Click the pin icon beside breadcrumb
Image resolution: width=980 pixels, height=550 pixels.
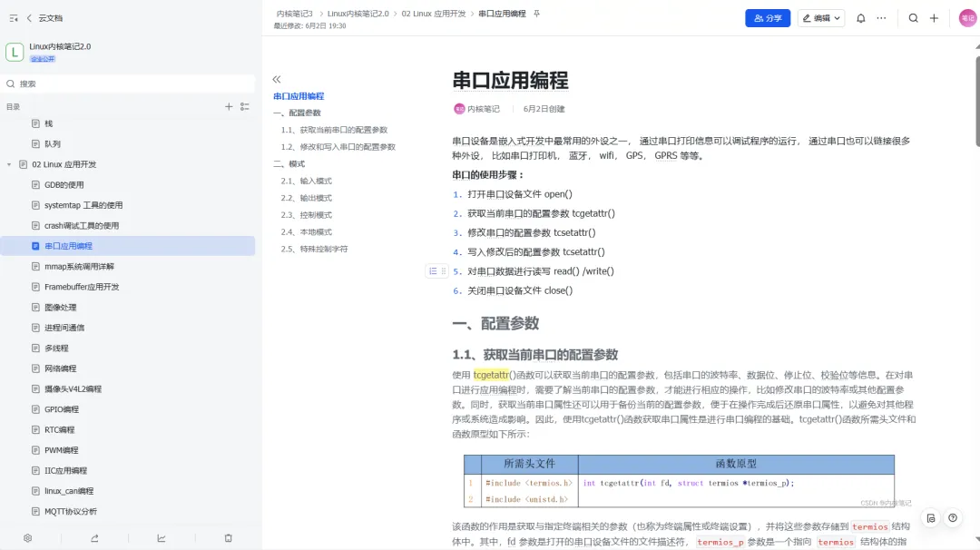[x=536, y=14]
